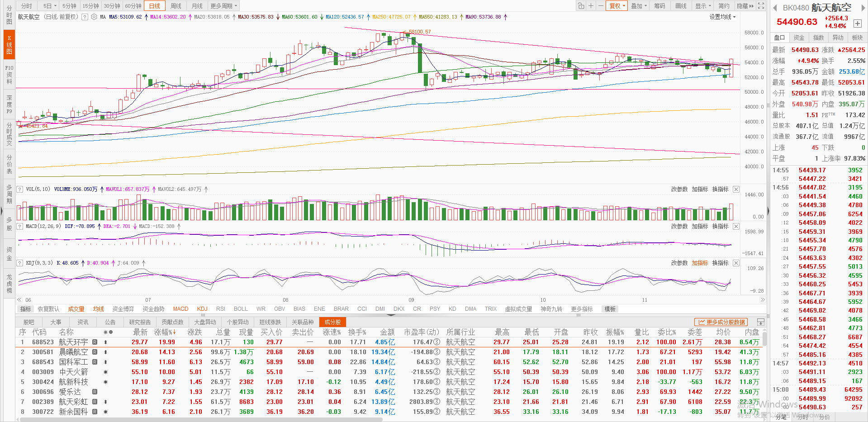Select the 航天环宇 row in stock list
This screenshot has width=868, height=422.
[73, 342]
